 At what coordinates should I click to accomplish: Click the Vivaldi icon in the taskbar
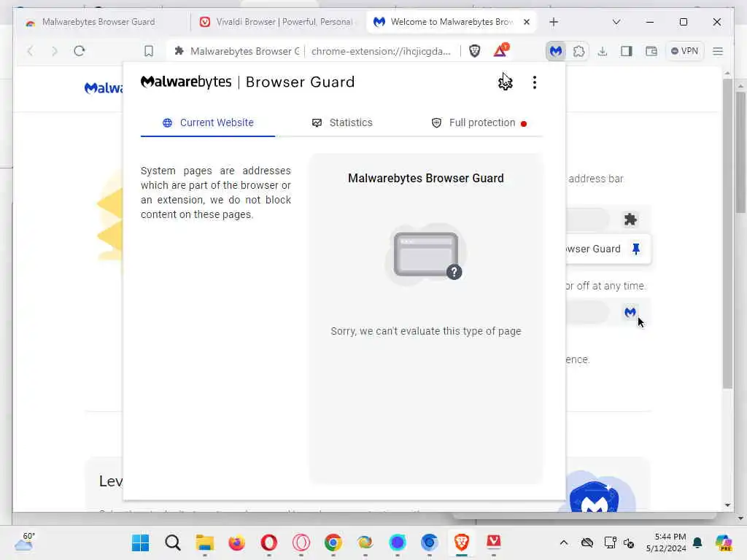[494, 542]
